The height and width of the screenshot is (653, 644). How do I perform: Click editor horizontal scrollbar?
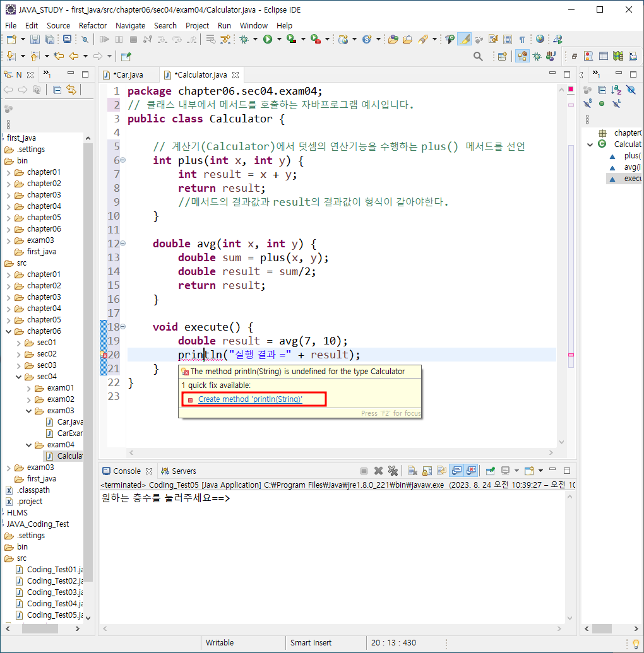[342, 453]
